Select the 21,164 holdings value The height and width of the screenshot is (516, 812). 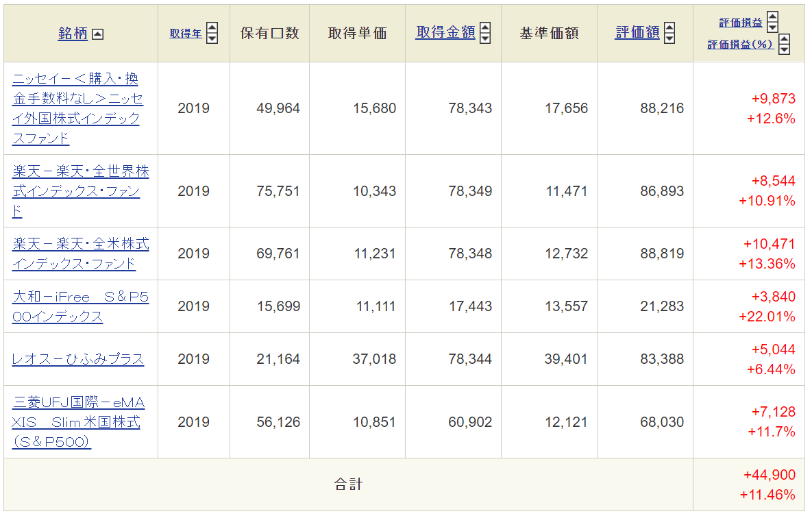[278, 359]
